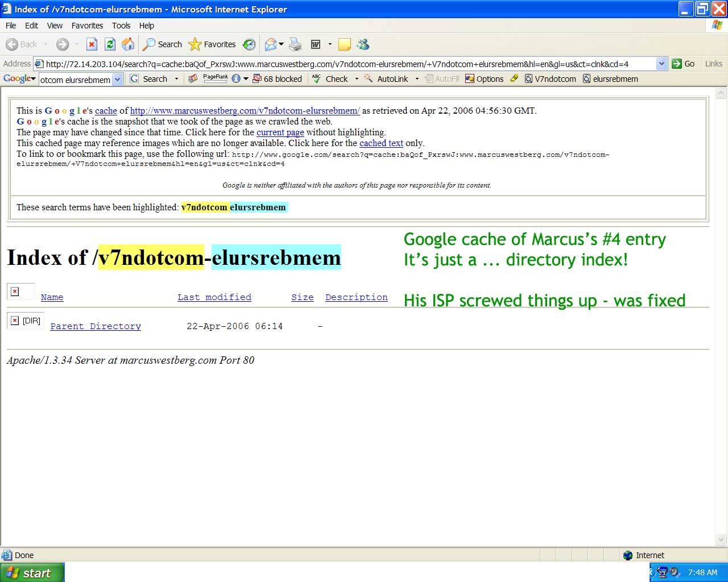
Task: Open the page info dropdown arrow
Action: 246,79
